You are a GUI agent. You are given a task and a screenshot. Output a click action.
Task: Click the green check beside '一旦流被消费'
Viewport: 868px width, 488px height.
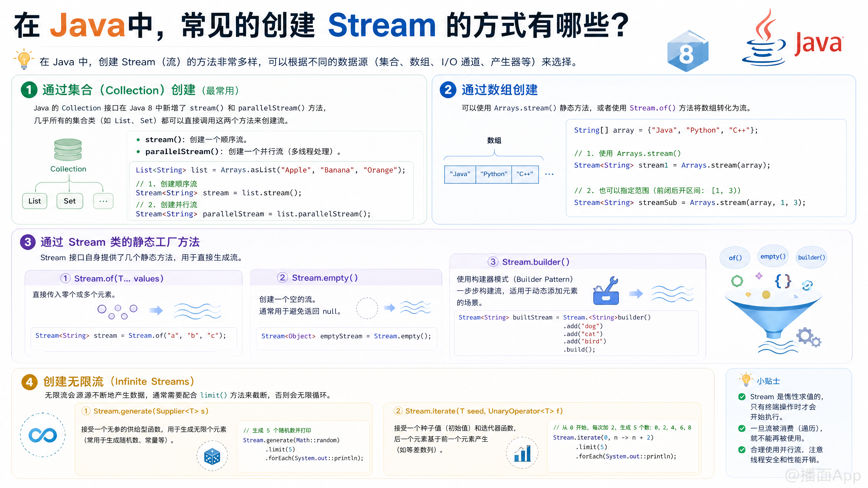pyautogui.click(x=742, y=428)
